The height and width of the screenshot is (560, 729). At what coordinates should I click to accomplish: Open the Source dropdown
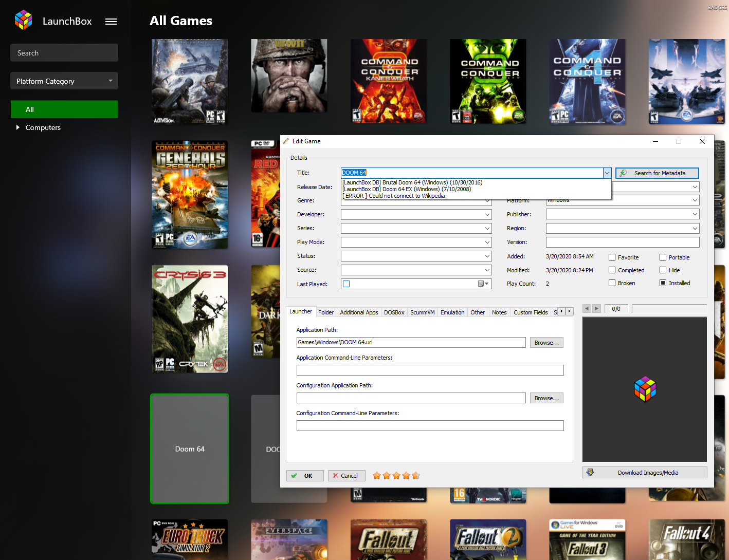[x=487, y=270]
